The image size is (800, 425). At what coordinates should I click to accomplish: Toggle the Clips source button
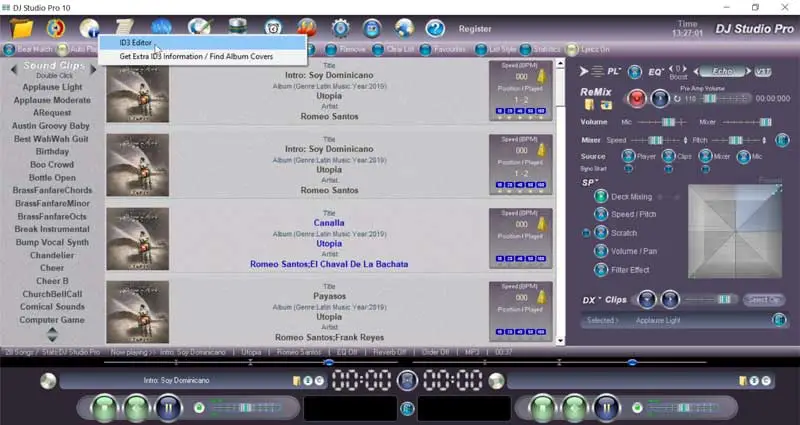(x=668, y=156)
